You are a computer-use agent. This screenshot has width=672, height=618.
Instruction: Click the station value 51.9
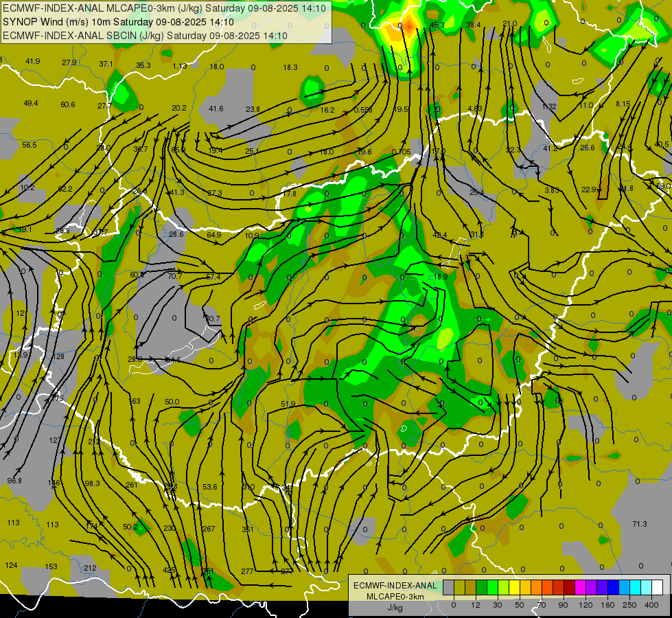pos(288,404)
